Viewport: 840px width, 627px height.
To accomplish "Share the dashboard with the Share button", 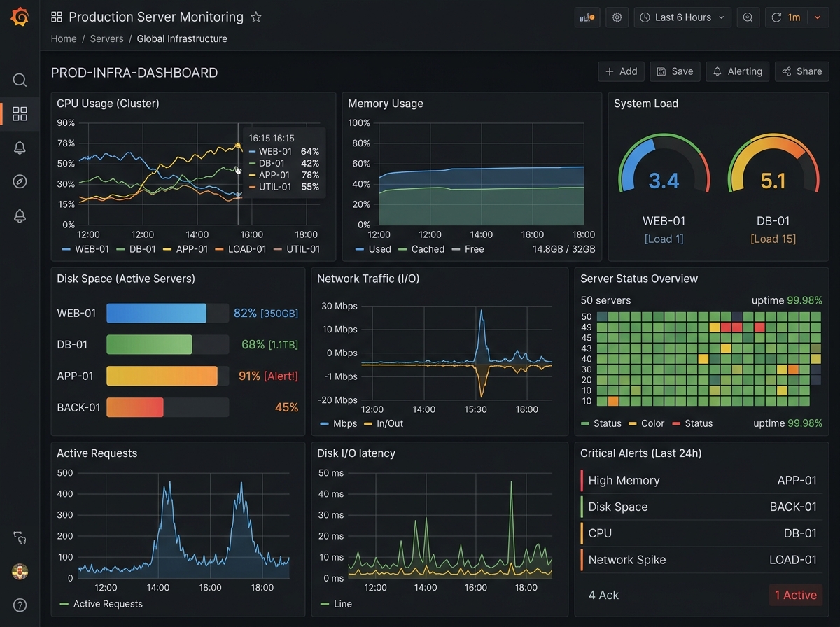I will point(801,71).
